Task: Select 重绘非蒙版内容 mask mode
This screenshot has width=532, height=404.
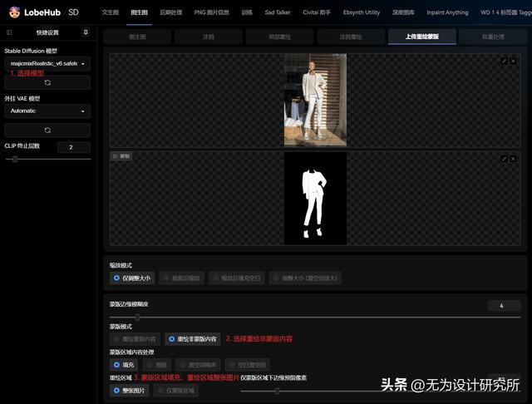Action: (193, 339)
